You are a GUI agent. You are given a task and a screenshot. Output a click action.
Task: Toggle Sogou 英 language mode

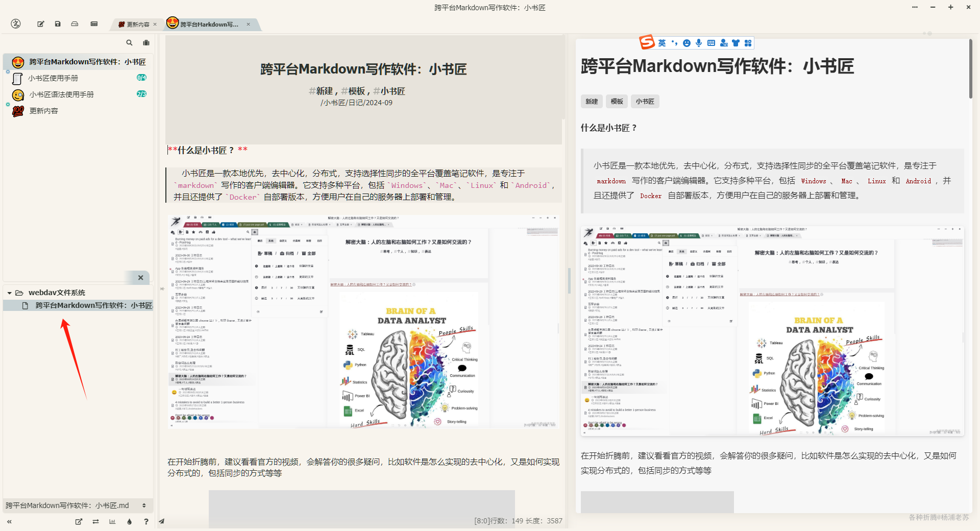662,43
